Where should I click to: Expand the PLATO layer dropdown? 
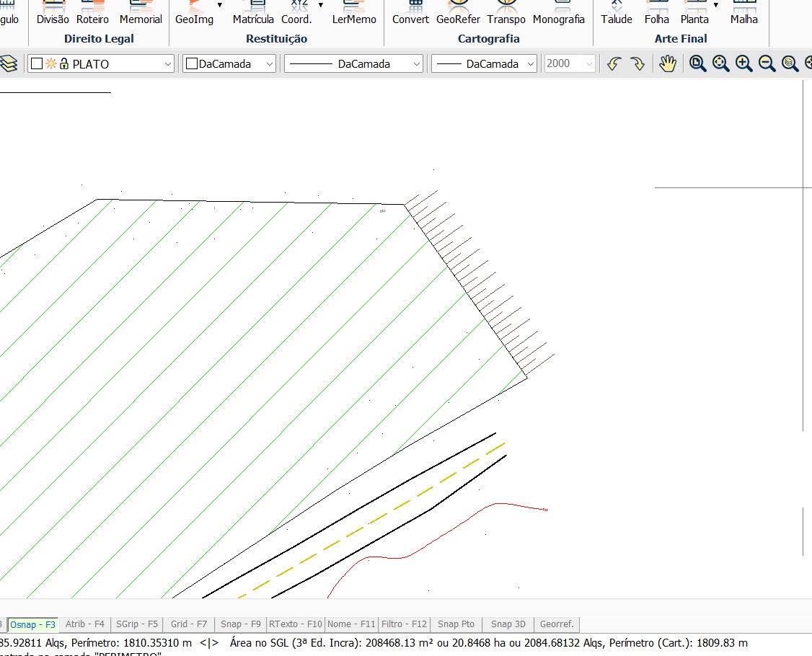click(x=168, y=64)
